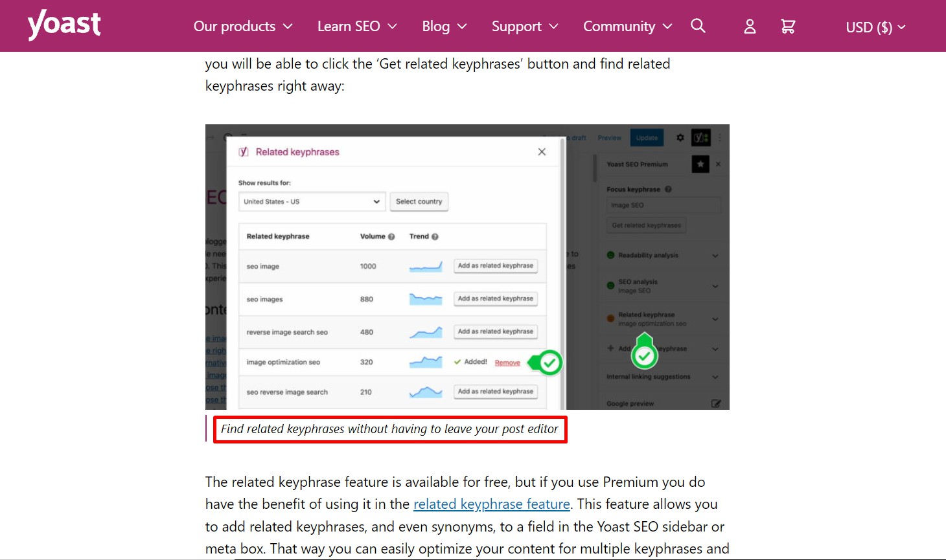Expand the Internal linking suggestions section
Screen dimensions: 946x560
point(715,376)
